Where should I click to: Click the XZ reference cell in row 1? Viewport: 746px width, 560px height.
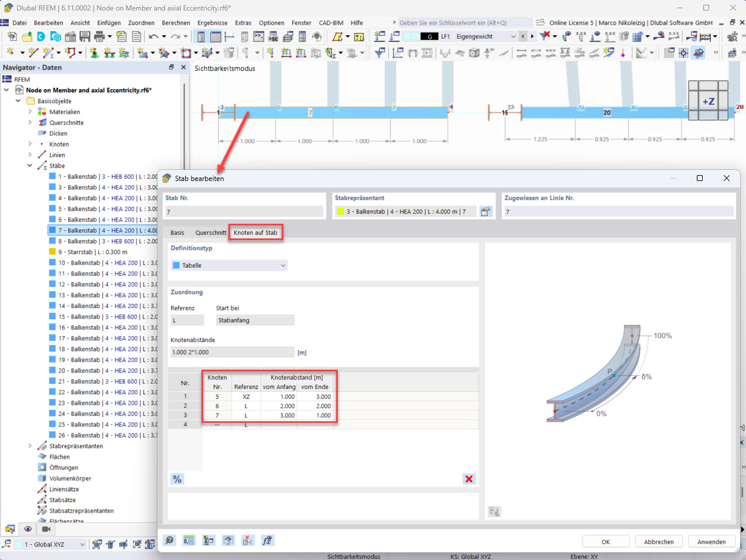246,397
